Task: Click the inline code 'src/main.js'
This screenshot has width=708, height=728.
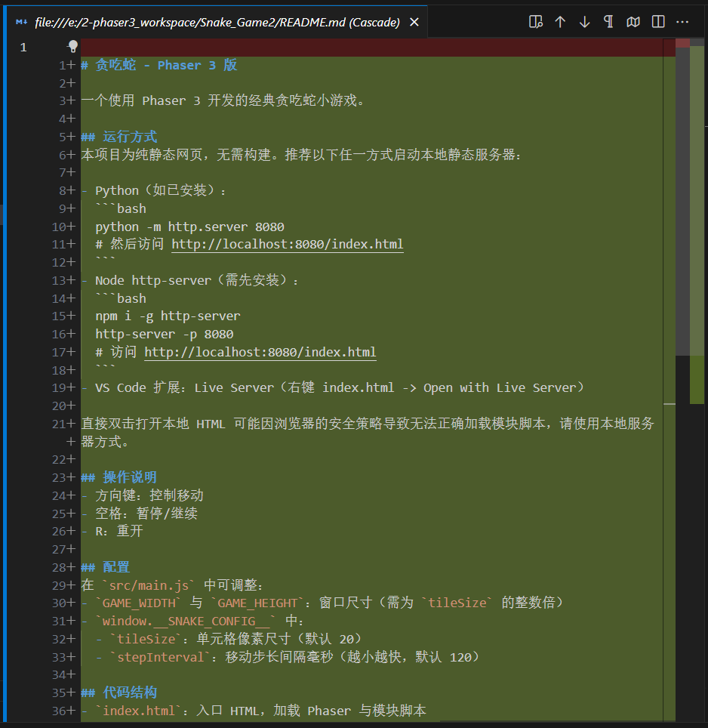Action: pyautogui.click(x=149, y=585)
